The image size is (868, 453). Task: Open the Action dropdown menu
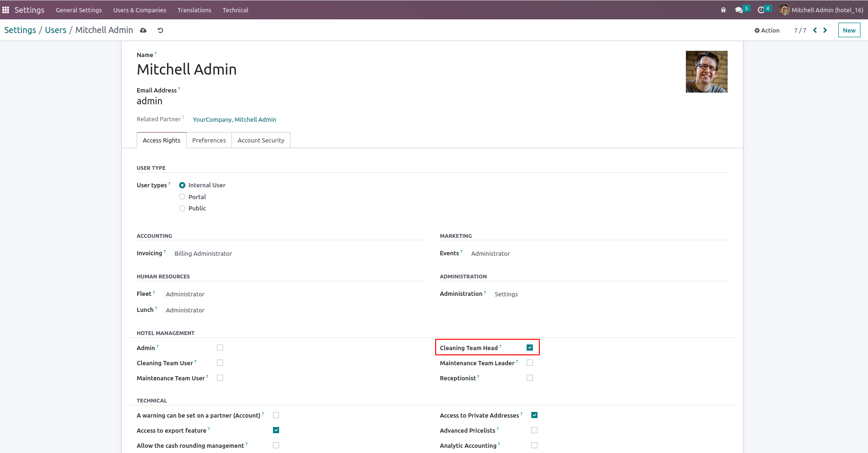[x=767, y=30]
